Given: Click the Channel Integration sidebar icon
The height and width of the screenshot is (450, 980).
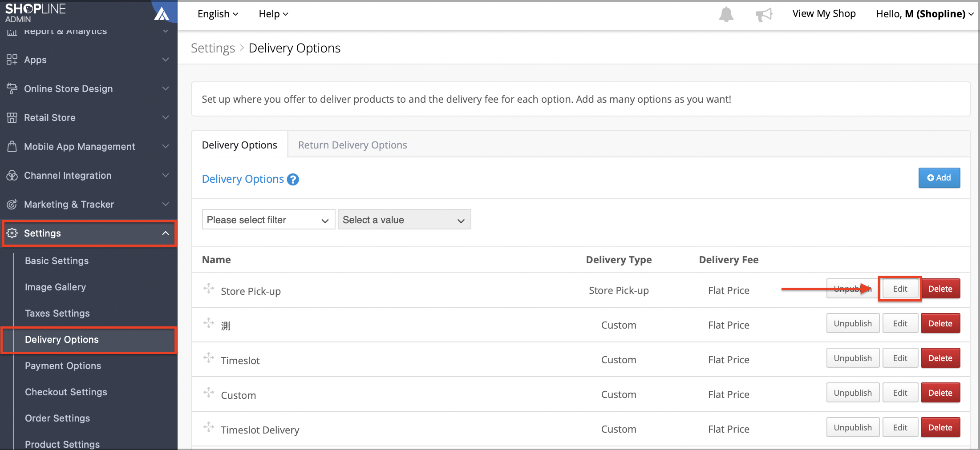Looking at the screenshot, I should tap(12, 175).
